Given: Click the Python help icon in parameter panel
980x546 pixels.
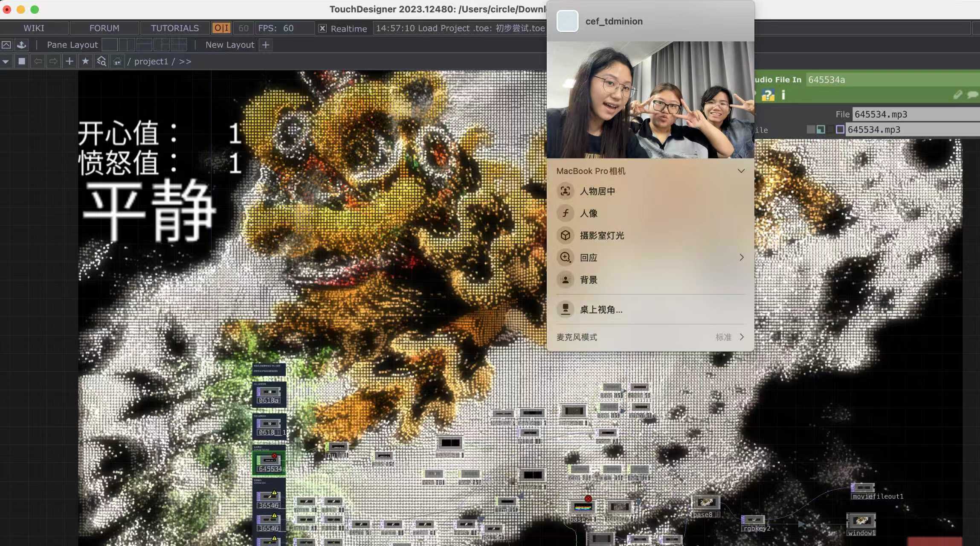Looking at the screenshot, I should pyautogui.click(x=768, y=95).
